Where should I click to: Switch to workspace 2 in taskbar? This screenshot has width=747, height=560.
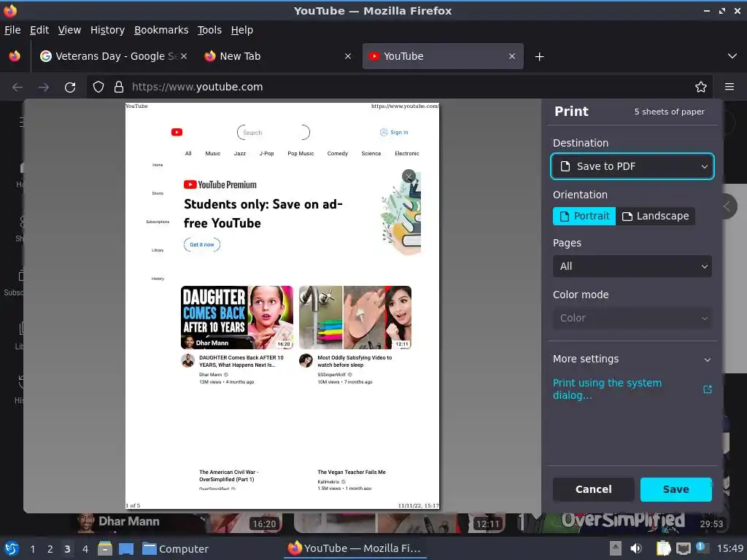pyautogui.click(x=50, y=549)
